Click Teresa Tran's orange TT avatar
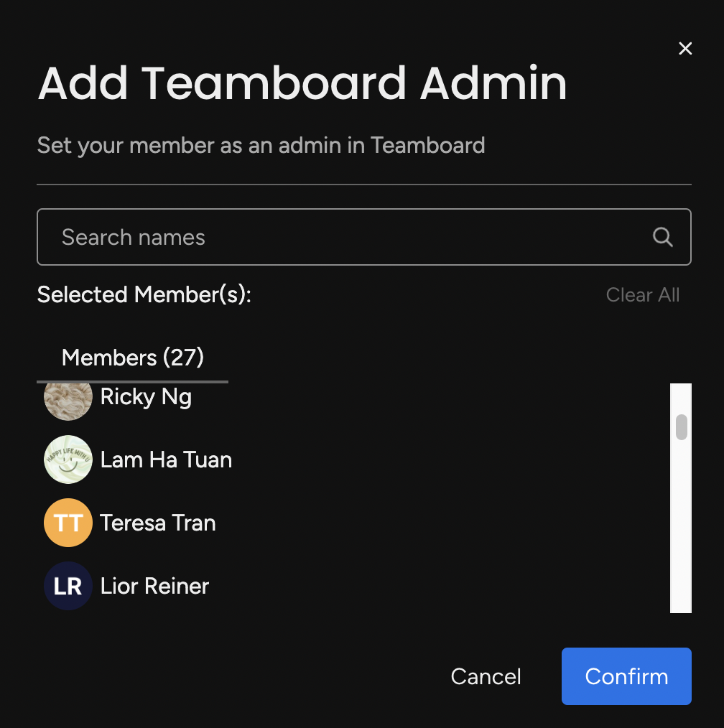 68,523
